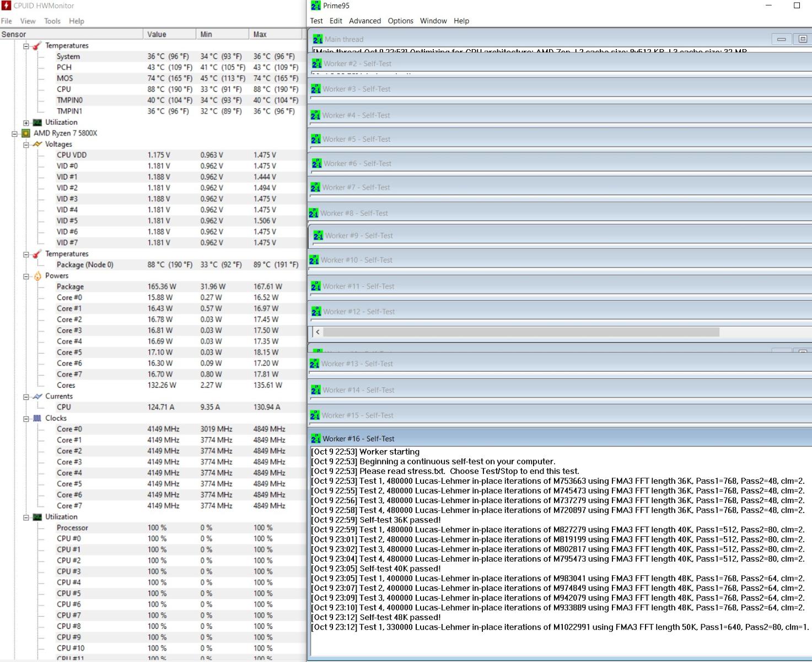Click the Worker #4 window icon
Viewport: 812px width, 662px height.
pyautogui.click(x=315, y=115)
